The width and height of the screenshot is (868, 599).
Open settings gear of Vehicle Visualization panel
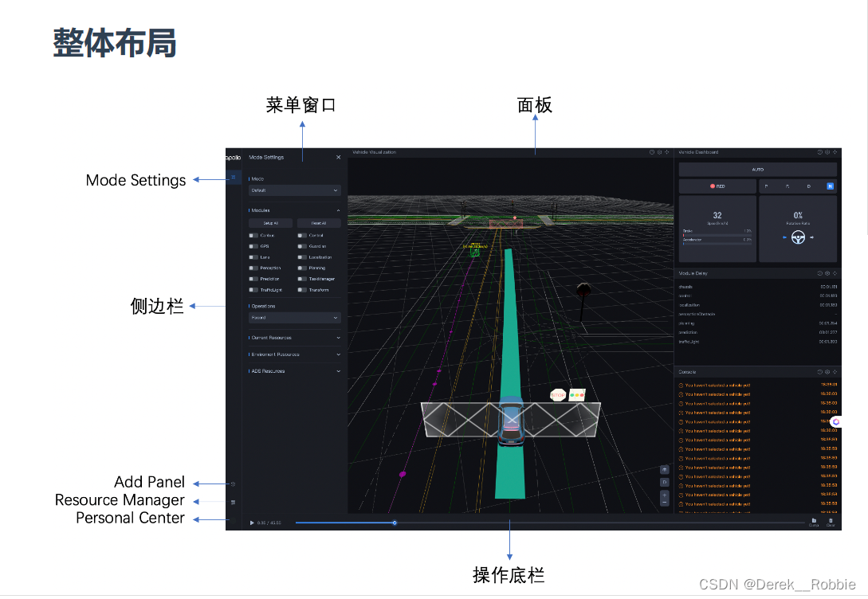[x=659, y=152]
